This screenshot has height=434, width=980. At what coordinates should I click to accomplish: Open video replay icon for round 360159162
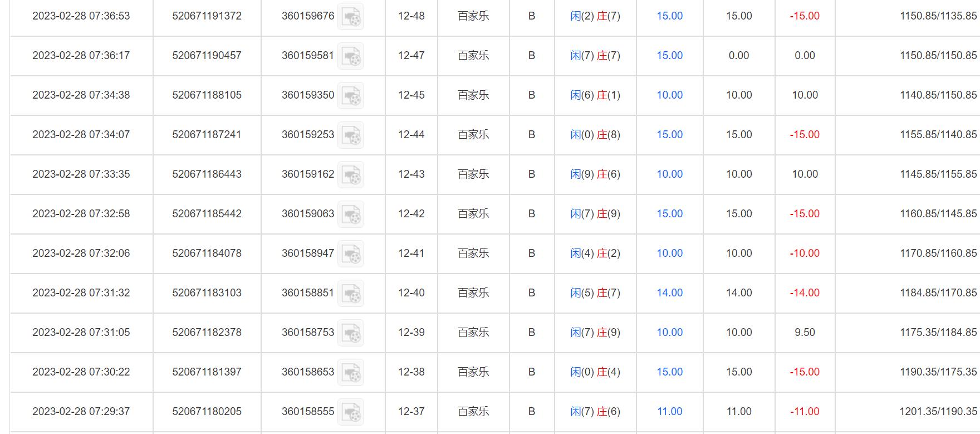(351, 175)
